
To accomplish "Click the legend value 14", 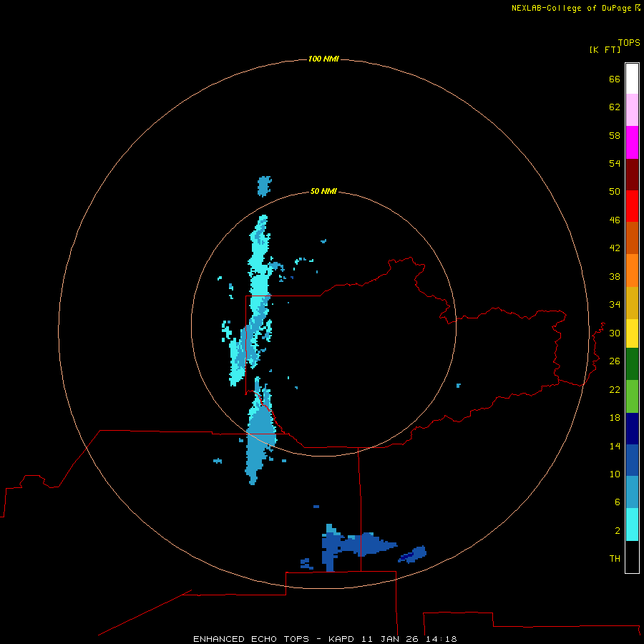I will (x=615, y=446).
